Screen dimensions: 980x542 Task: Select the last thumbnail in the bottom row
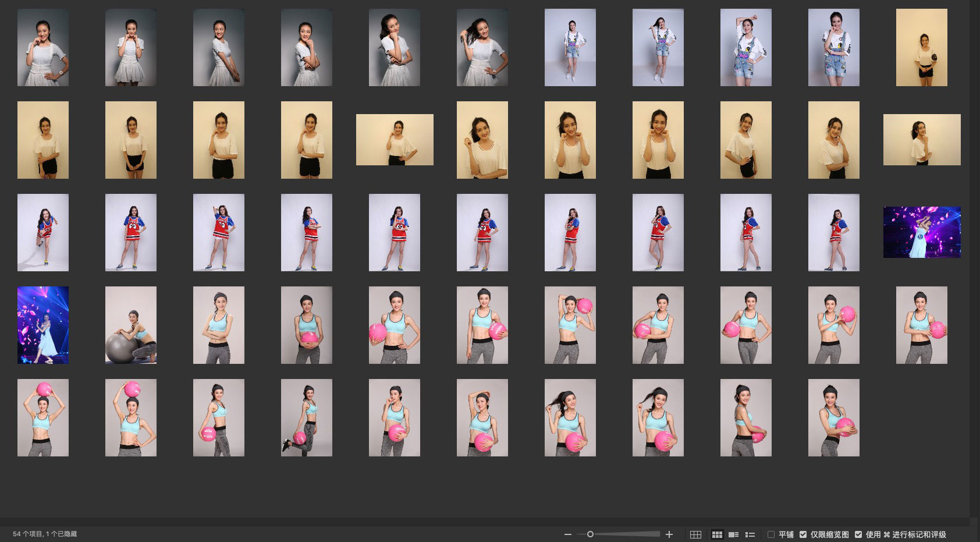(834, 417)
